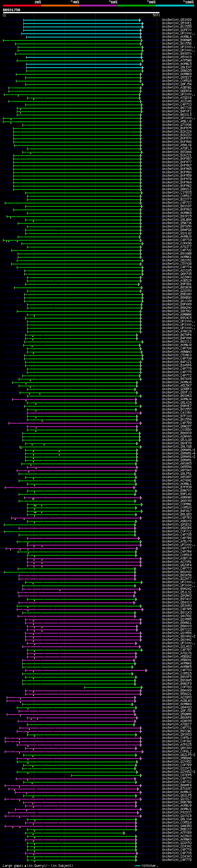Click label UniRef100_Q9LEU7
197x868 pixels.
pos(177,67)
